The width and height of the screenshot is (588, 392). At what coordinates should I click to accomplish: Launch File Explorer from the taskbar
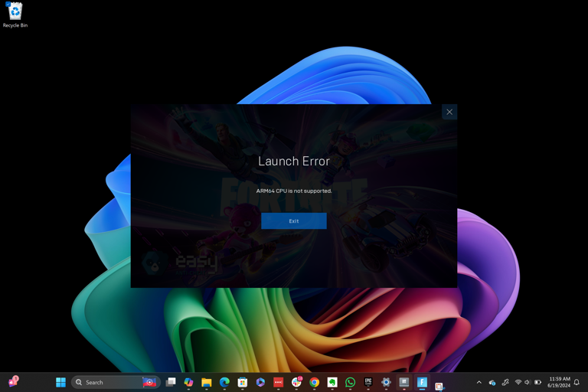coord(207,382)
